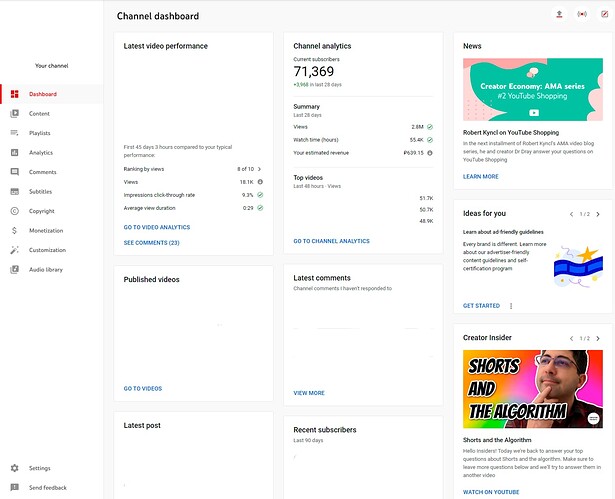Click the ad-friendly guidelines filmstrip illustration
Screen dimensions: 615x499
coord(578,266)
